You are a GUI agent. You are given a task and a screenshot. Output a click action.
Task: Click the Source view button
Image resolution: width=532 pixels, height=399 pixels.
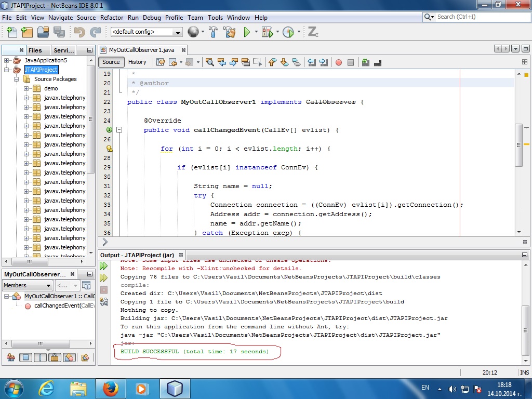tap(111, 62)
